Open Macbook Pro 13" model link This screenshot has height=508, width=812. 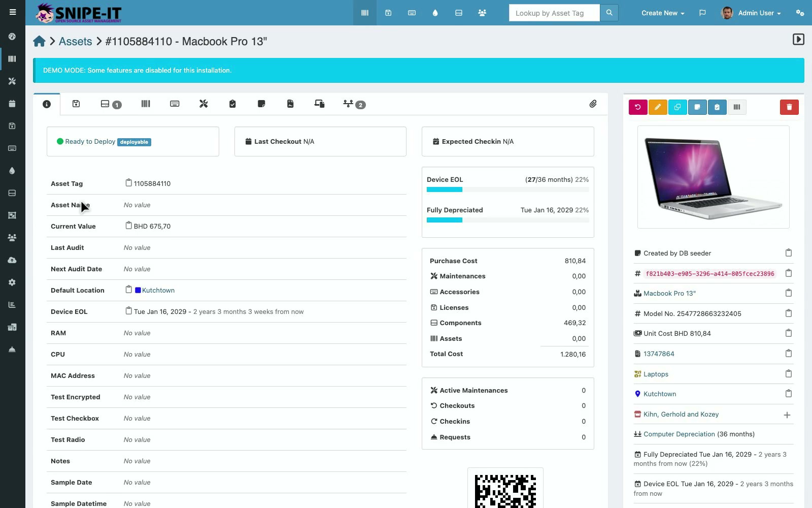tap(669, 293)
